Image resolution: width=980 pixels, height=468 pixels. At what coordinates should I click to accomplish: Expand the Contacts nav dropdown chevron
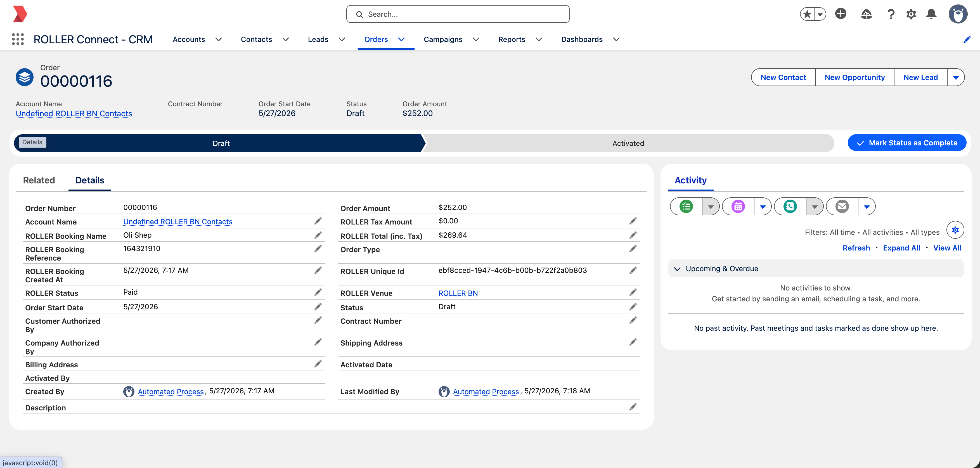[286, 40]
